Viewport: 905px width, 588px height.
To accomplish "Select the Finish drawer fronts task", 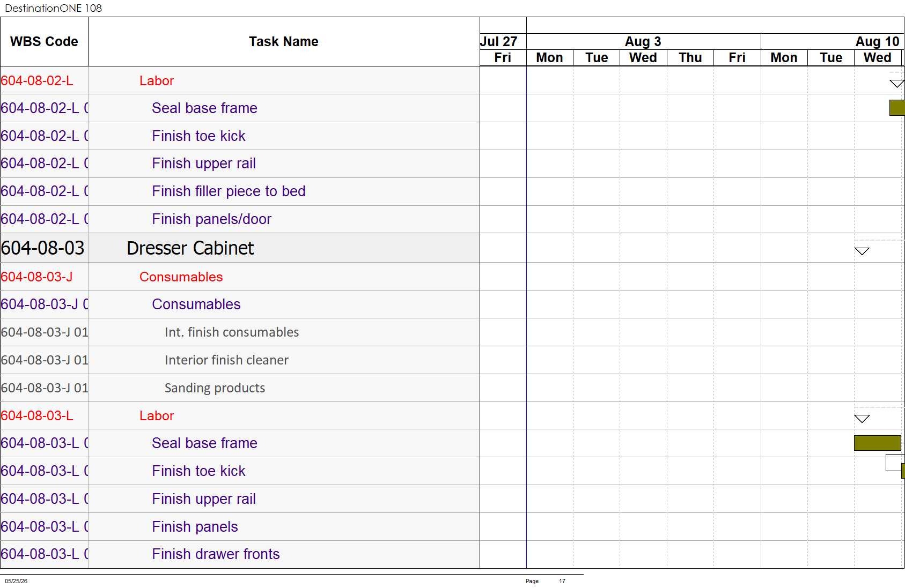I will coord(216,554).
